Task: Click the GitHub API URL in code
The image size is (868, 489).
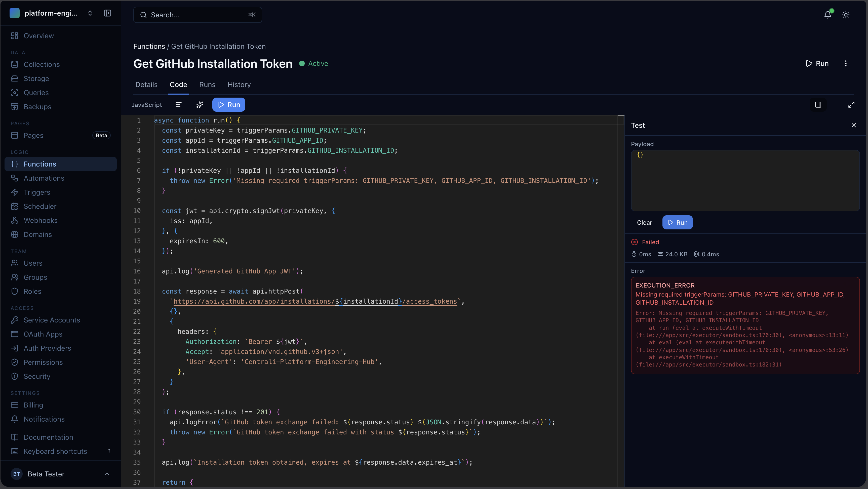Action: [x=315, y=301]
